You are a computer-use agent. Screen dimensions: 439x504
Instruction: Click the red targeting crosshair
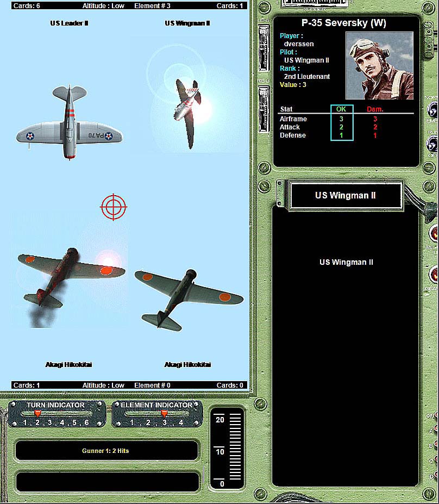114,207
